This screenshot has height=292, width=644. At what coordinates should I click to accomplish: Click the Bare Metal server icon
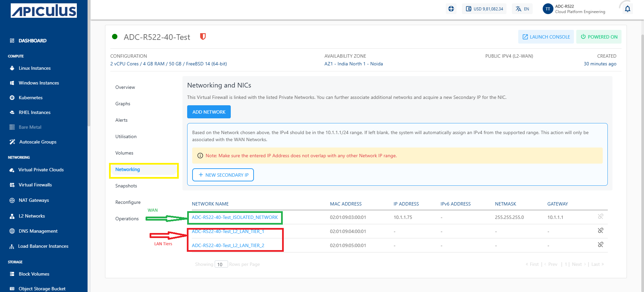coord(12,127)
